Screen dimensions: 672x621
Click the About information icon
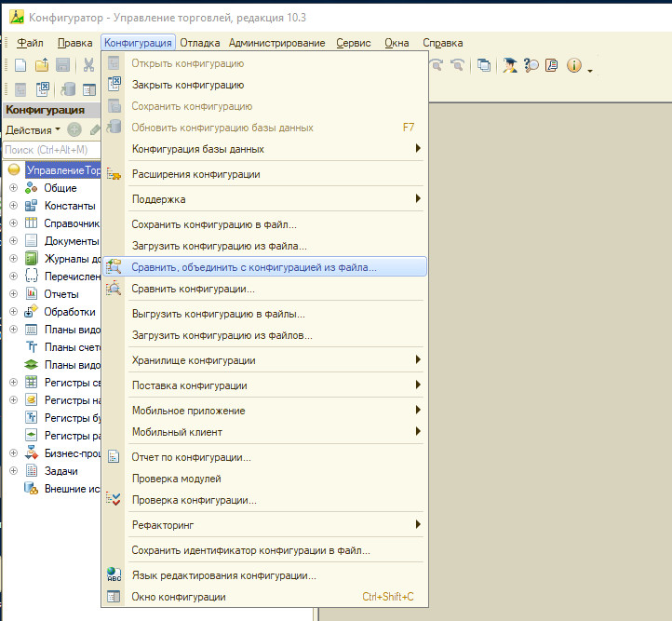tap(573, 65)
